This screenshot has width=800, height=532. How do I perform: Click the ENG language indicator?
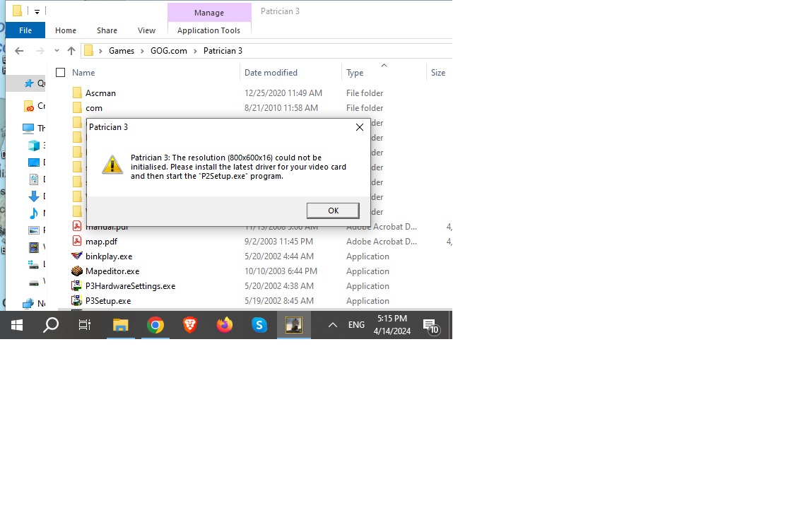356,325
